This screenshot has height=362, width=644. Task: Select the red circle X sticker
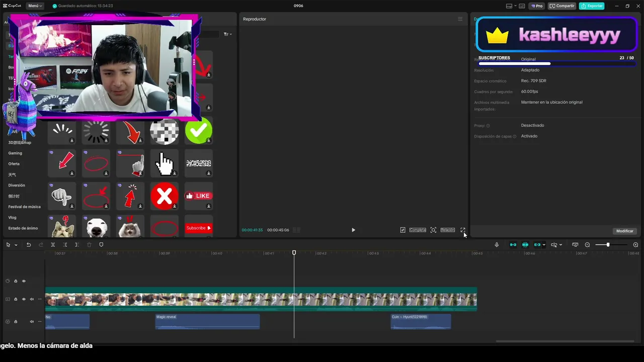(164, 196)
